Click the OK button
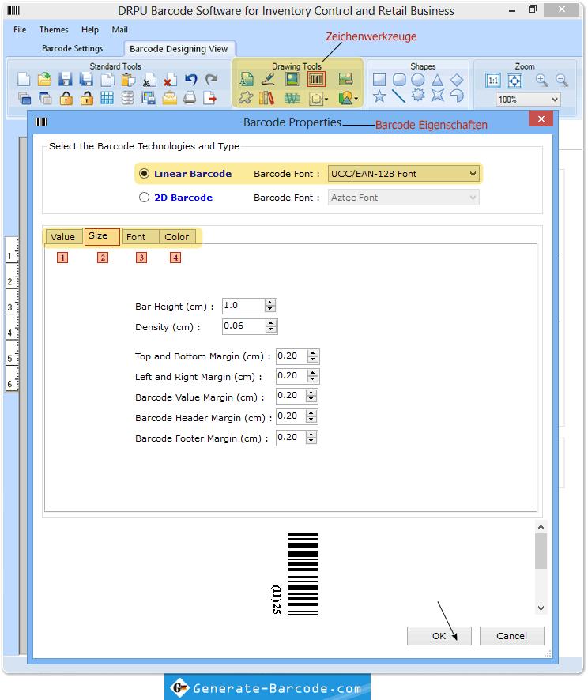This screenshot has width=588, height=700. click(x=439, y=636)
